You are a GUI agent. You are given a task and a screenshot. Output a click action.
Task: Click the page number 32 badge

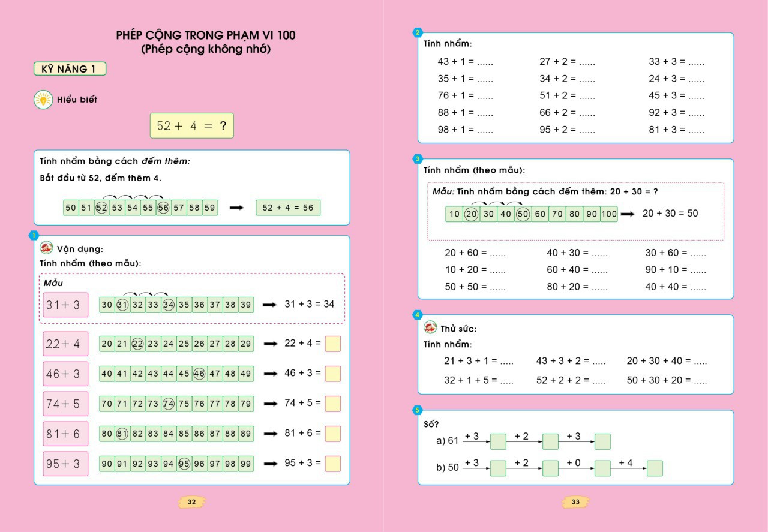192,502
